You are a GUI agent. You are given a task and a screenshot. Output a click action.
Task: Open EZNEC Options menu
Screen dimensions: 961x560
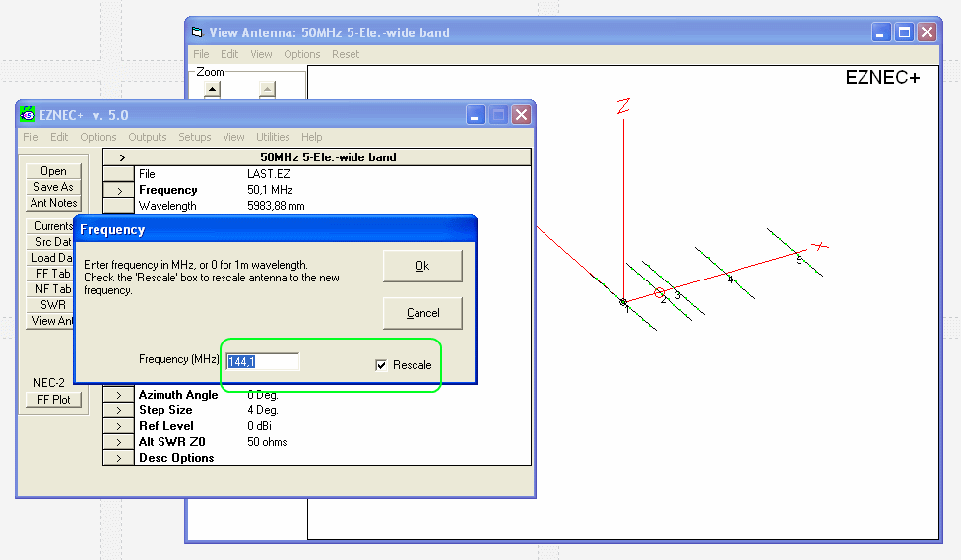click(98, 137)
